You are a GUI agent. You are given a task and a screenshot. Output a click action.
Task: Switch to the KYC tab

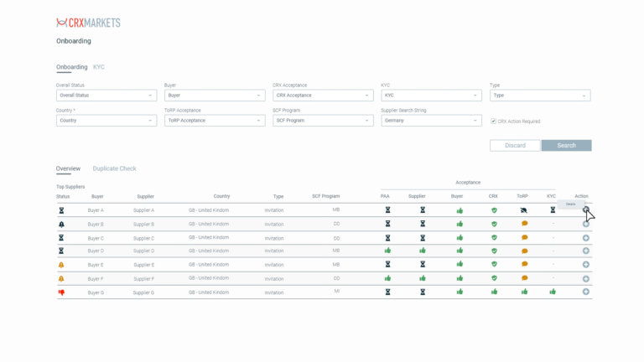99,67
